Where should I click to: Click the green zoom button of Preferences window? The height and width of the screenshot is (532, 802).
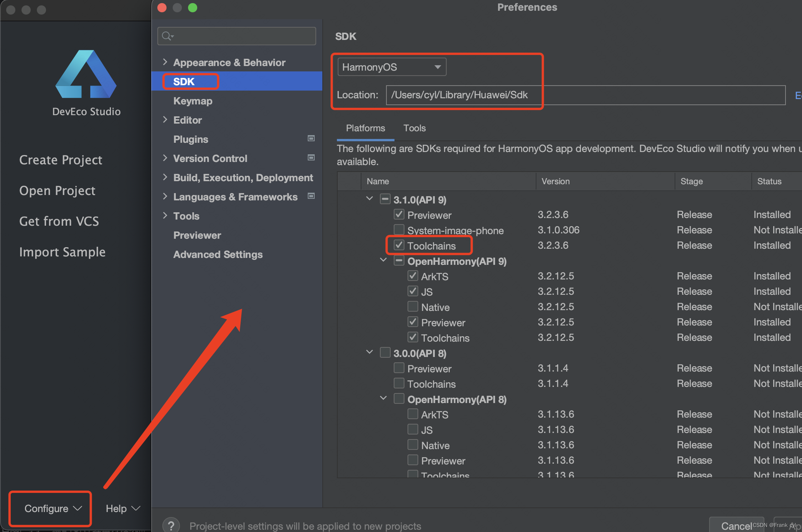193,8
